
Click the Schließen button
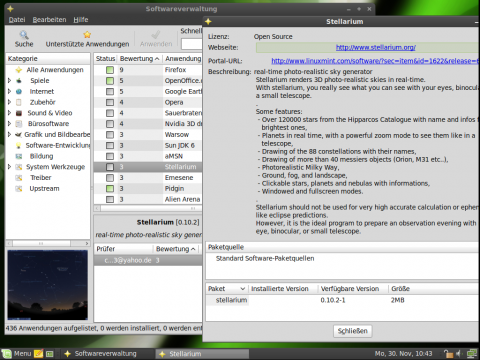point(352,331)
